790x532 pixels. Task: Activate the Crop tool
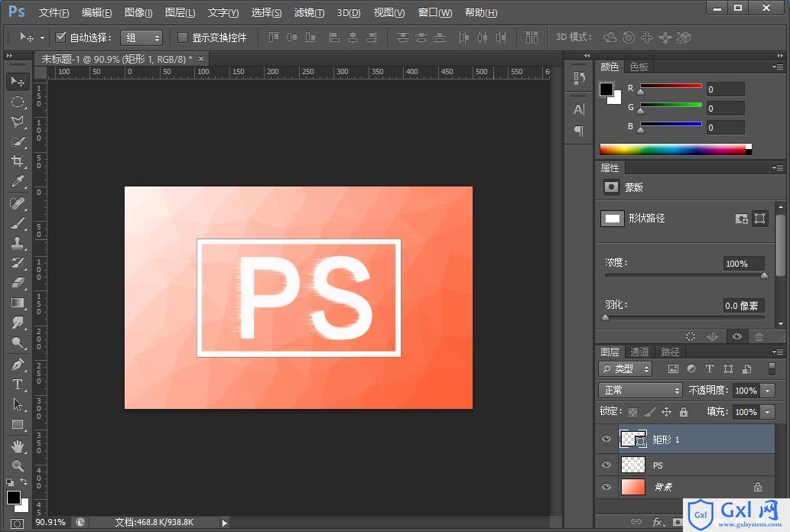point(18,161)
